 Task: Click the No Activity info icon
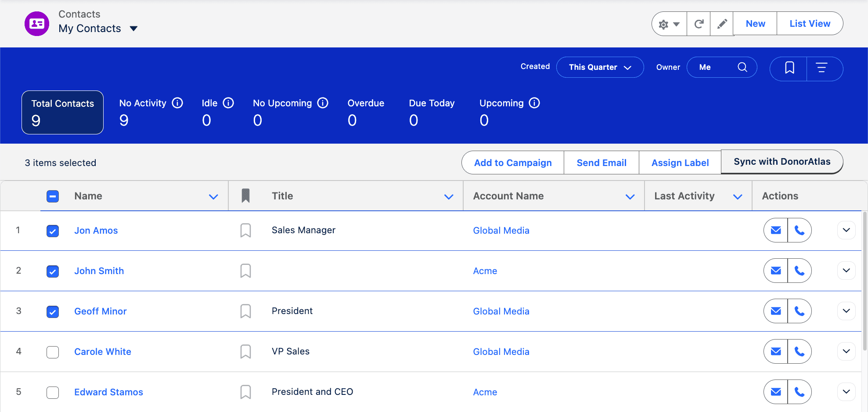tap(177, 103)
